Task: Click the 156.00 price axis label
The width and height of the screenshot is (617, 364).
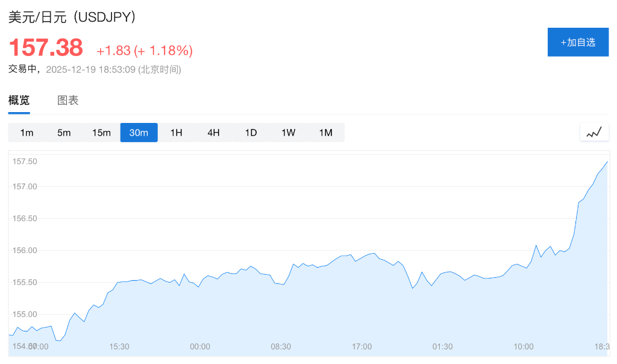Action: (25, 250)
